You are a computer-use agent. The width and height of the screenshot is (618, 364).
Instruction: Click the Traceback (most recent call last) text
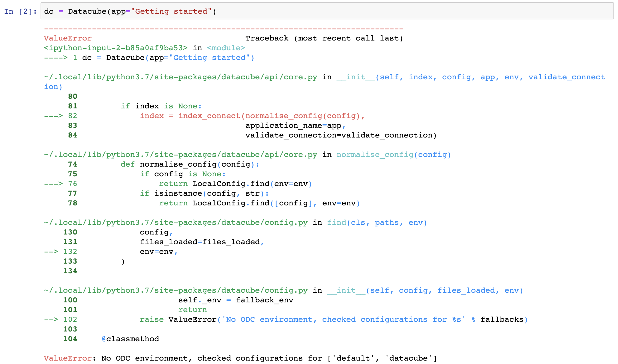pos(324,38)
